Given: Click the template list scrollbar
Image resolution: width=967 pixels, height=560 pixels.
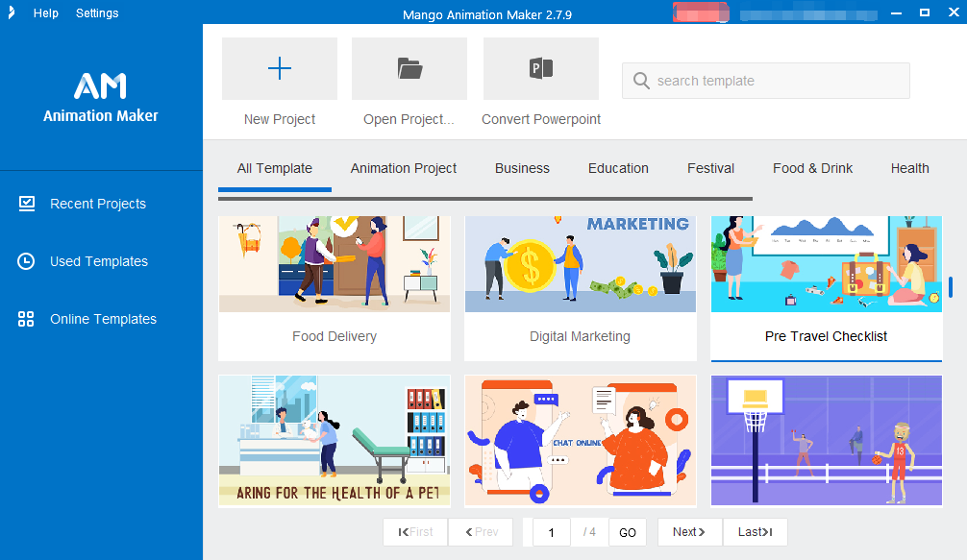Looking at the screenshot, I should pos(951,288).
